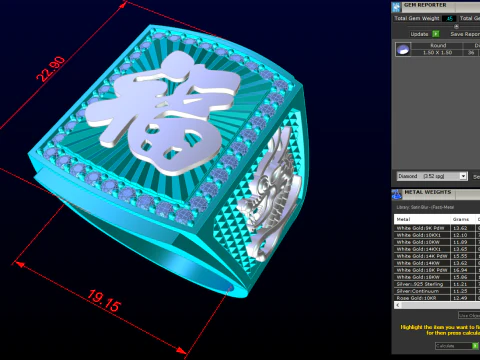Screen dimensions: 480x360
Task: Select the Metal Weights title tab
Action: pyautogui.click(x=427, y=192)
